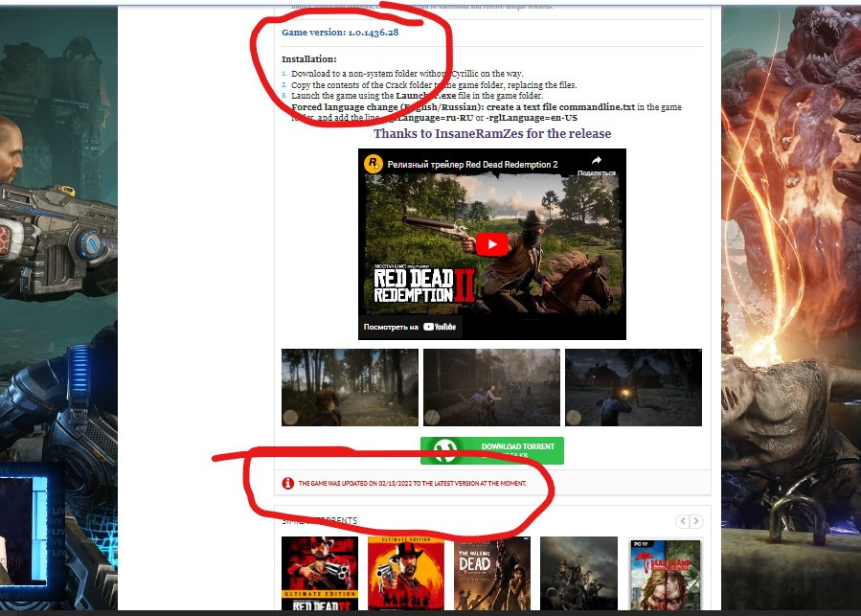Click the YouTube share arrow icon
Image resolution: width=861 pixels, height=616 pixels.
[x=596, y=161]
